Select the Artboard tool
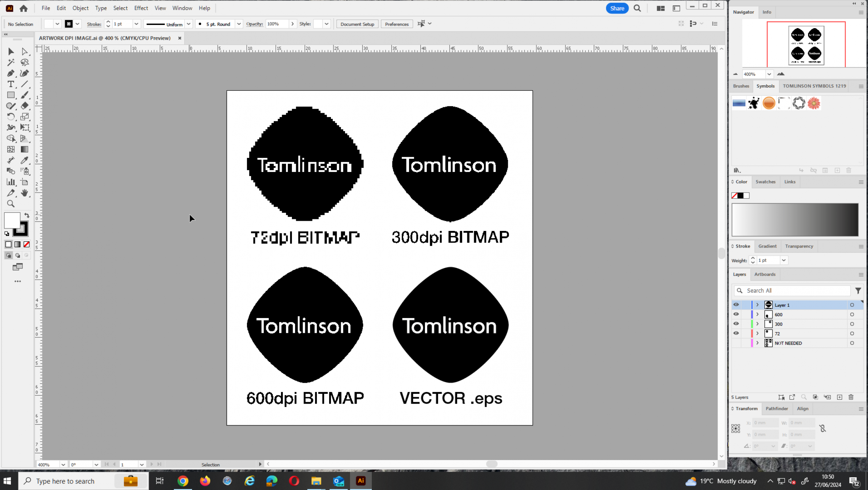This screenshot has height=490, width=868. 25,182
